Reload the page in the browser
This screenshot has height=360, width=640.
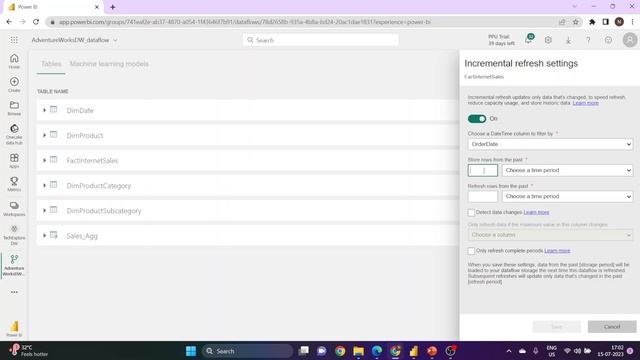pyautogui.click(x=36, y=22)
